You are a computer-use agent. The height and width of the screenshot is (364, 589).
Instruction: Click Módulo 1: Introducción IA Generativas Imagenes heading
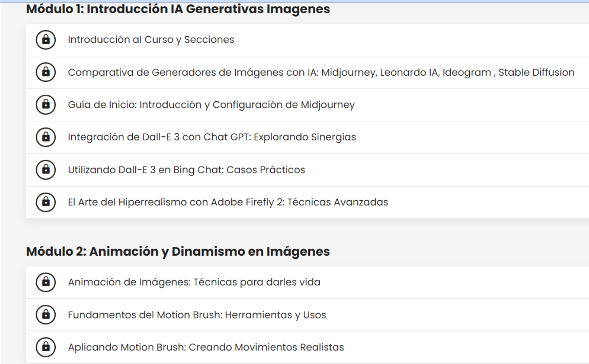pos(178,9)
